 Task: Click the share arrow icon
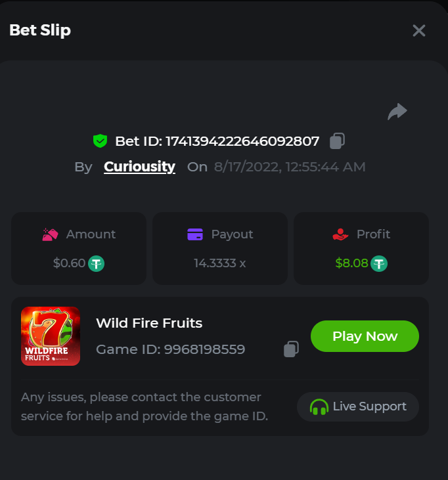coord(397,112)
